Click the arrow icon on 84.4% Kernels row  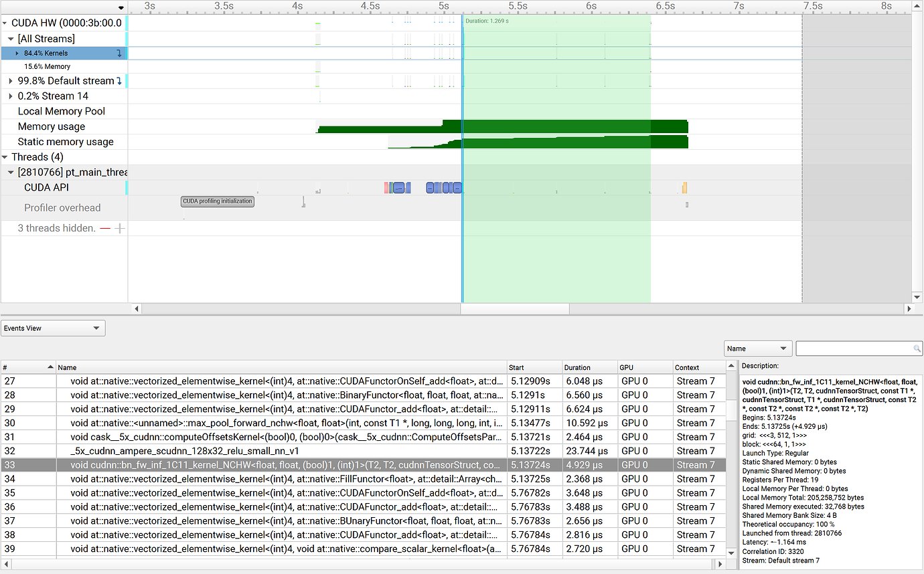coord(119,54)
